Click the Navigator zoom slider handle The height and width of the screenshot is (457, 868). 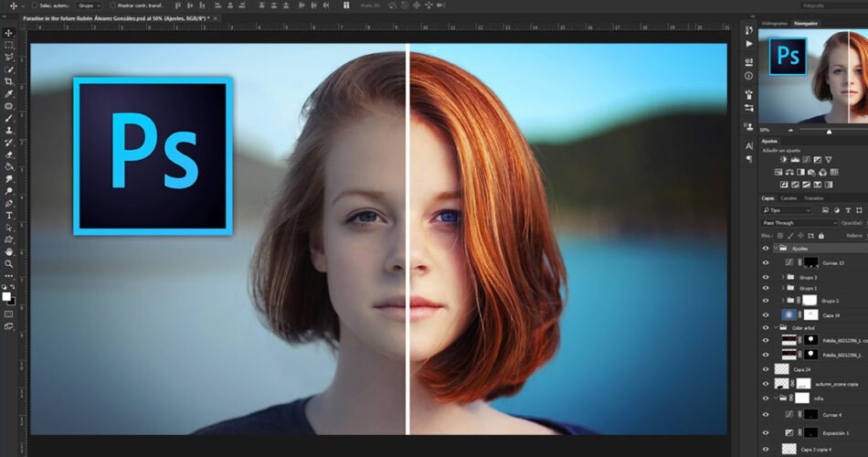pos(830,131)
